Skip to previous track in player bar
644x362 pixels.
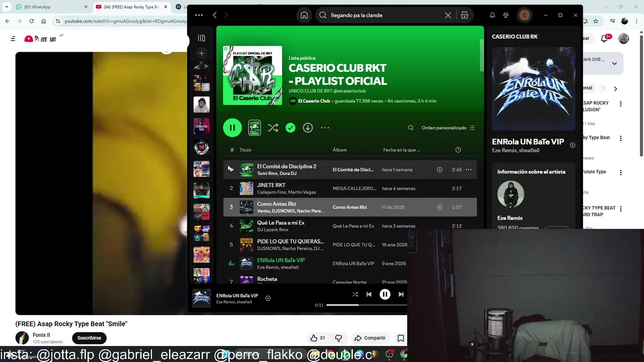pyautogui.click(x=369, y=295)
